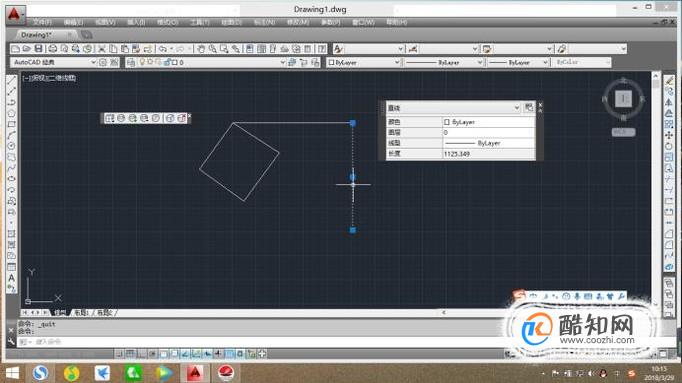Select the Line draw tool

[x=12, y=80]
